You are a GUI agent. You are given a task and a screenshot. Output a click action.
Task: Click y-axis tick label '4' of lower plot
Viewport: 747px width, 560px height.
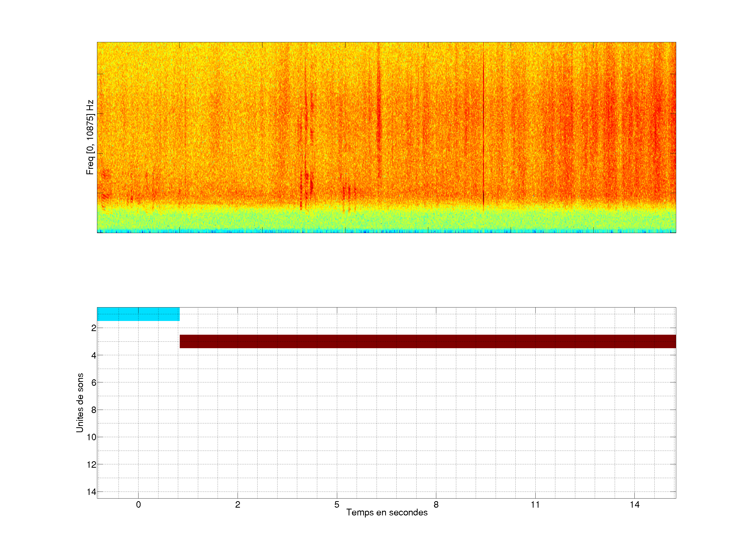(x=94, y=355)
